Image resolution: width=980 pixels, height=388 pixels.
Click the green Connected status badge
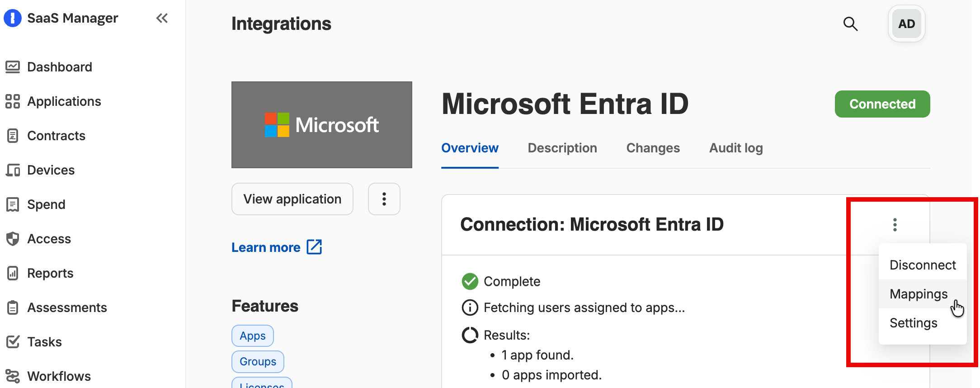point(882,104)
